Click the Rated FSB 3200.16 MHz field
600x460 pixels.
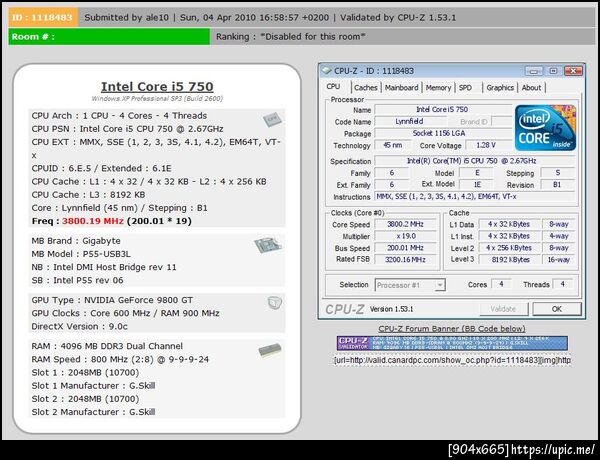(x=405, y=259)
